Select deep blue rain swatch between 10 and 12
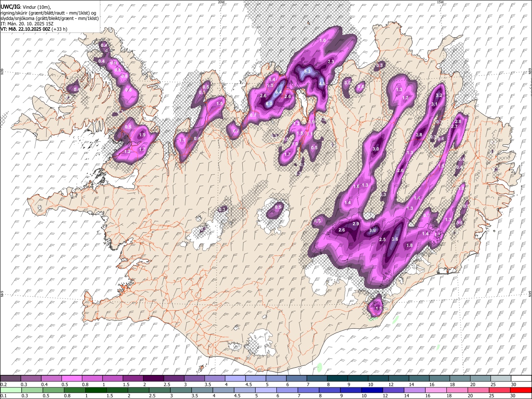 click(372, 390)
